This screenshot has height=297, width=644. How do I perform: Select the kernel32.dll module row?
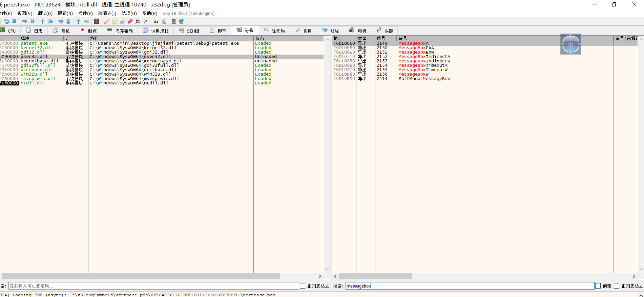(x=162, y=48)
